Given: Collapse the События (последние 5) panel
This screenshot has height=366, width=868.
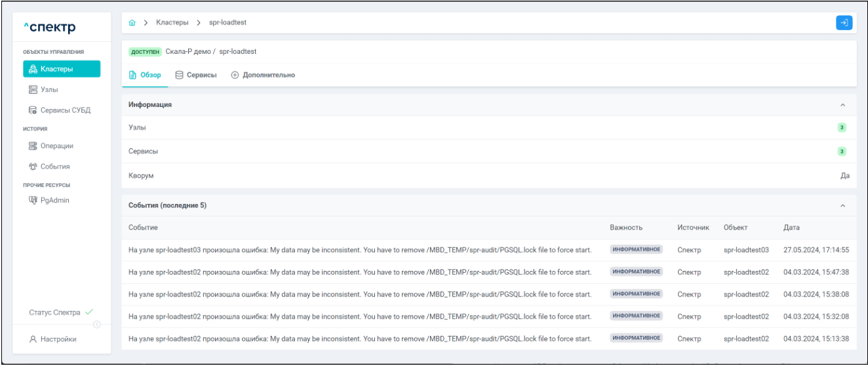Looking at the screenshot, I should tap(843, 206).
